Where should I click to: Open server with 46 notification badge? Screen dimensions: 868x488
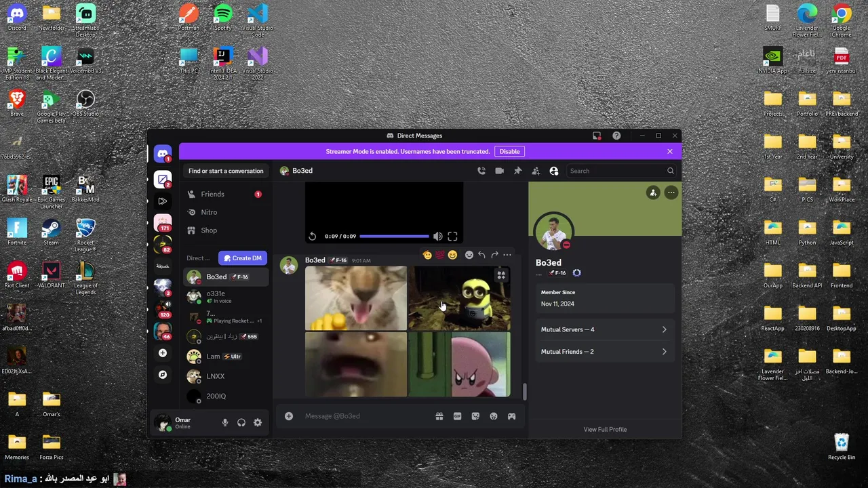(163, 331)
